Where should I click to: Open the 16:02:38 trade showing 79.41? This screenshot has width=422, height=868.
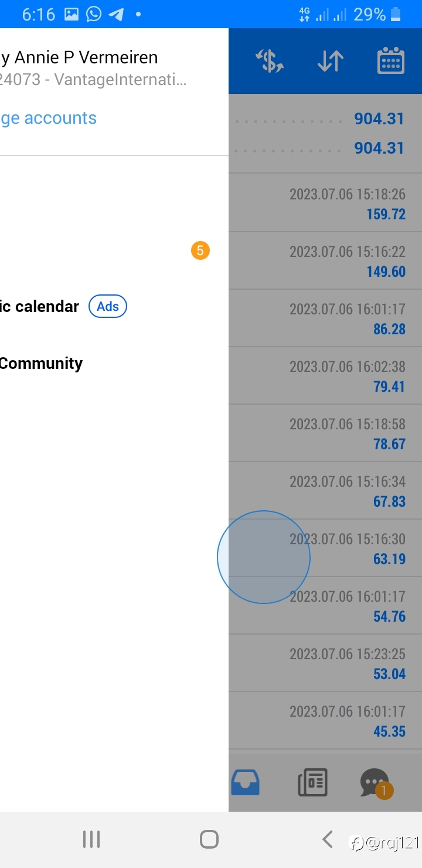325,375
